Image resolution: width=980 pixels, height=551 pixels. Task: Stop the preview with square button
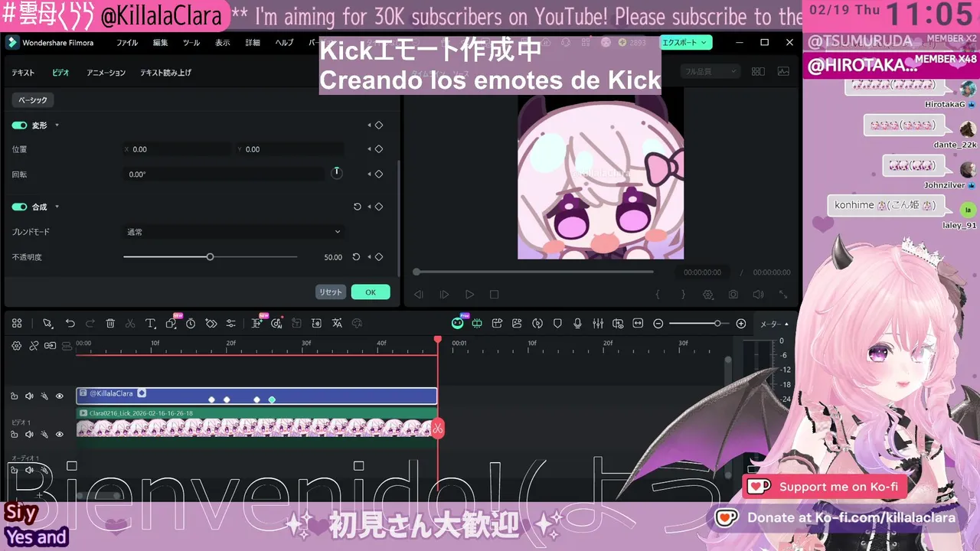(494, 295)
